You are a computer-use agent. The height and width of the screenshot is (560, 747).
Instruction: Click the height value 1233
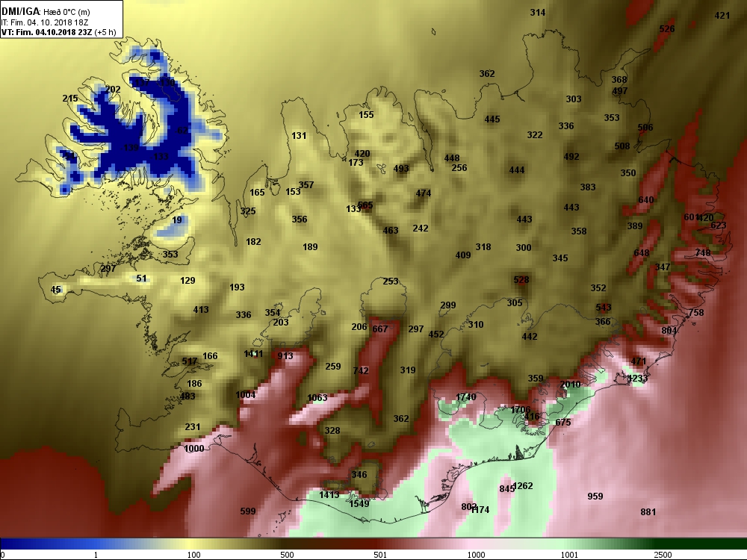[638, 379]
